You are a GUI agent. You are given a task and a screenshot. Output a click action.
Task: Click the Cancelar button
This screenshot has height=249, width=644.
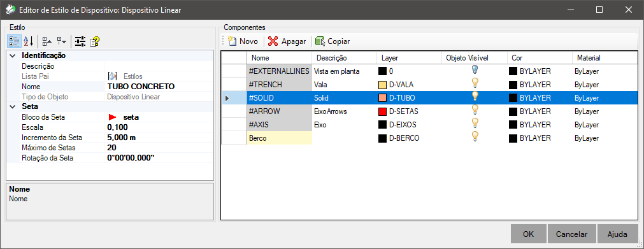point(572,234)
